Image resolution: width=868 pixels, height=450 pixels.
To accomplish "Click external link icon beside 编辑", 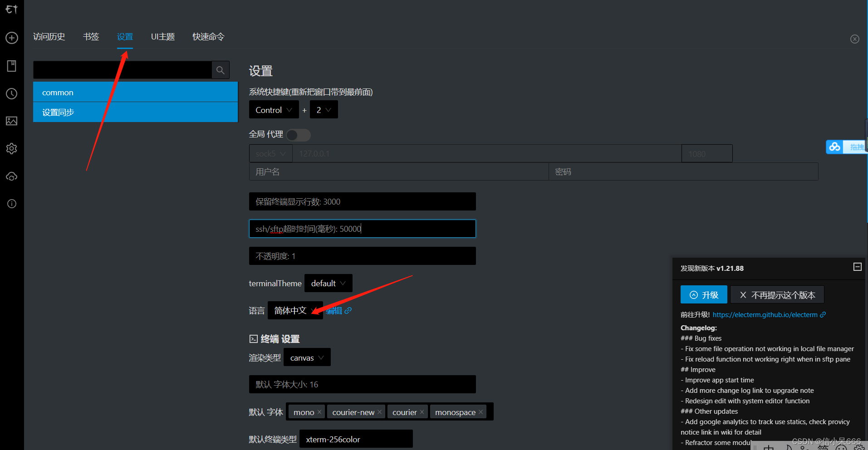I will click(x=348, y=311).
